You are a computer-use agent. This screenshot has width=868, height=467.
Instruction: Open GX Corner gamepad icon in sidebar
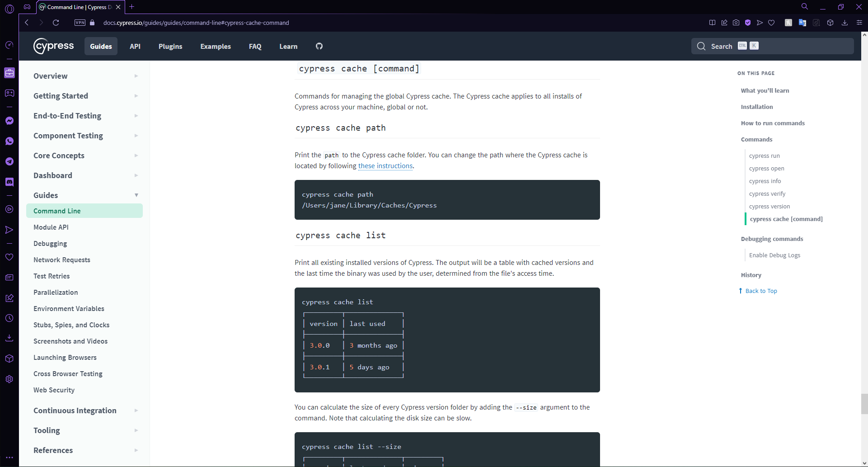[9, 93]
